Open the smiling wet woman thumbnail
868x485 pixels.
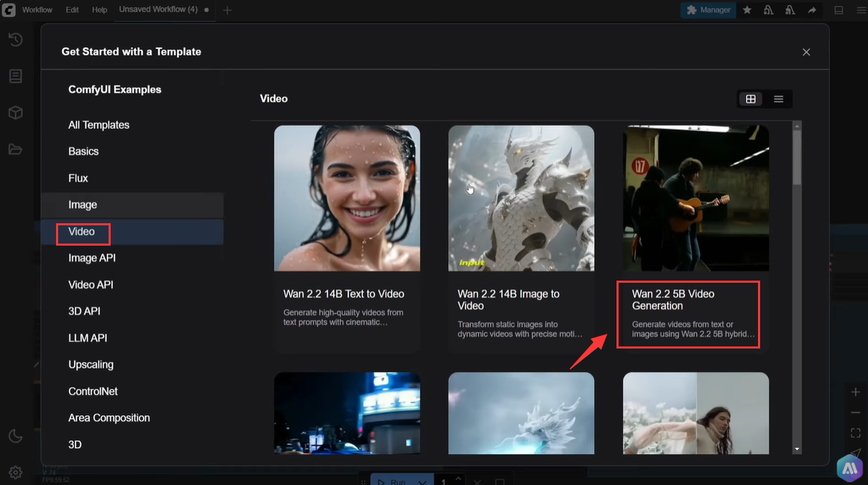(347, 198)
